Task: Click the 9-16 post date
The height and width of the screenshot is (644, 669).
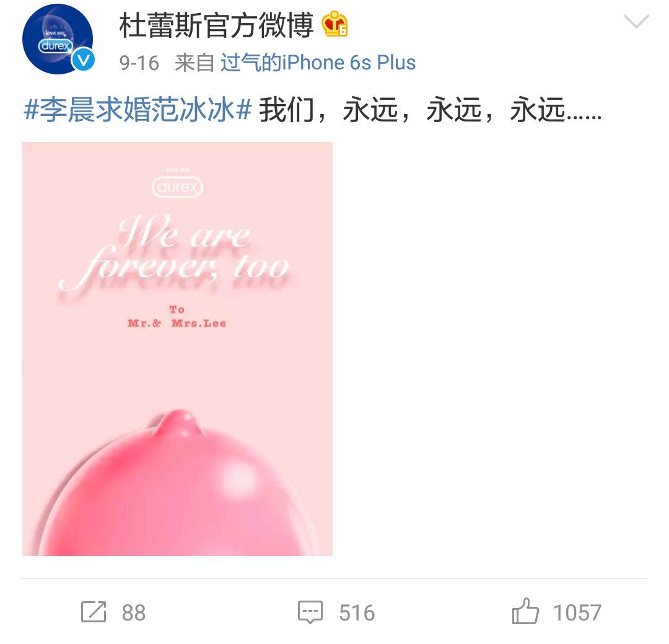Action: [139, 63]
